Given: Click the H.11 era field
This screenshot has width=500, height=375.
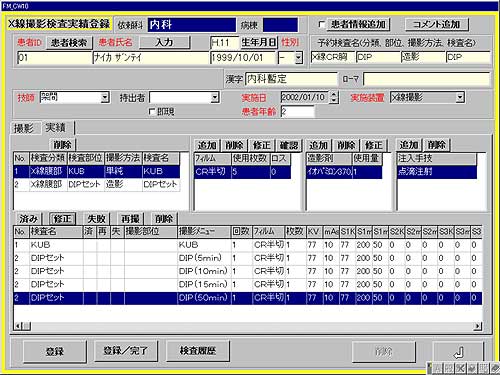Looking at the screenshot, I should click(224, 43).
